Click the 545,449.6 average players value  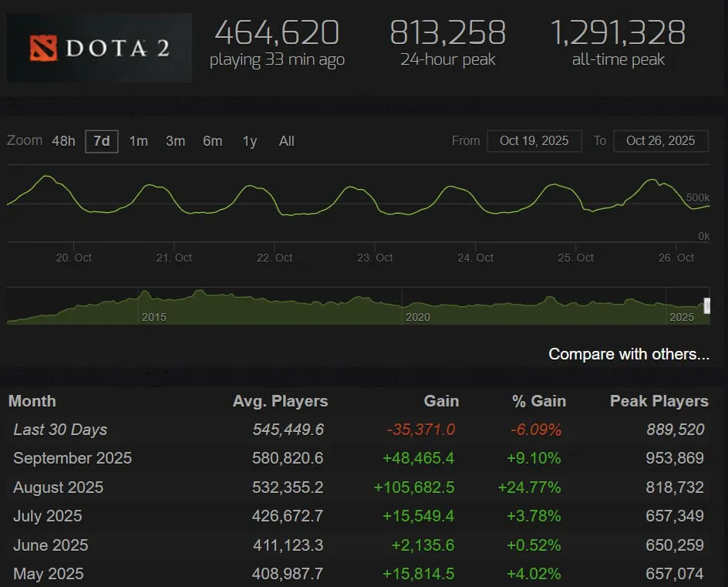tap(288, 430)
